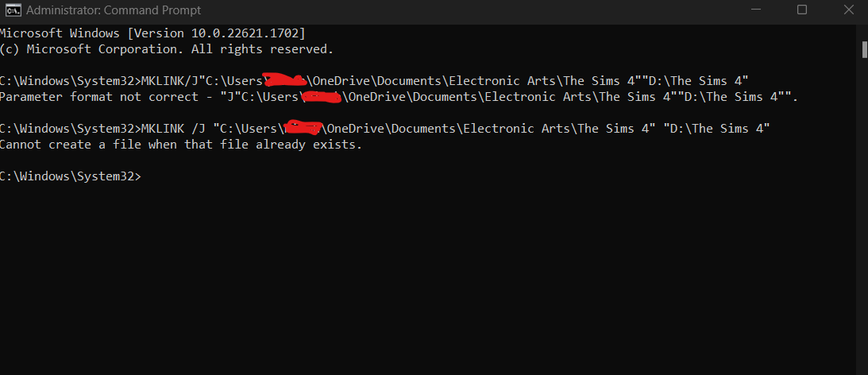
Task: Click the Microsoft Windows version line
Action: 152,33
